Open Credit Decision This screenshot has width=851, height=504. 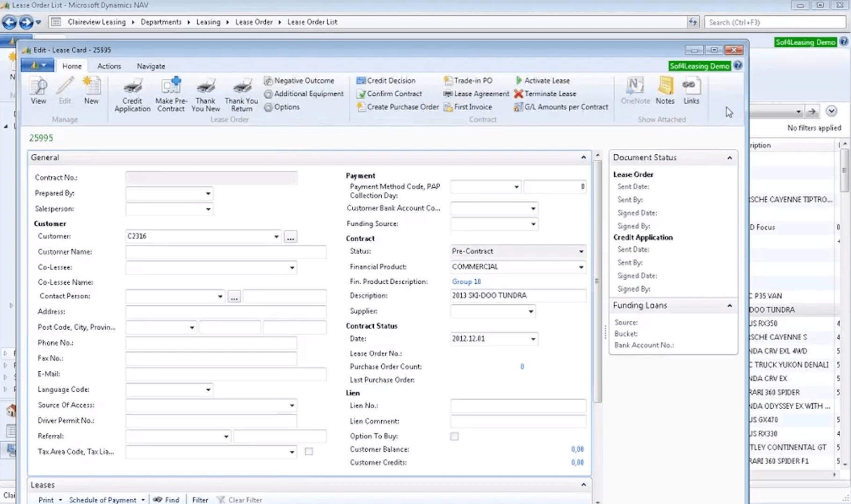(386, 81)
